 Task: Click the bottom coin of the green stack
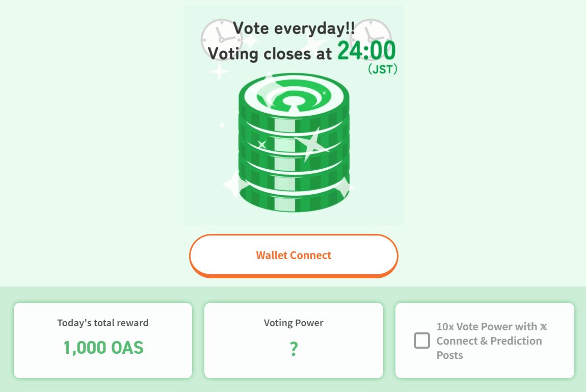click(294, 198)
